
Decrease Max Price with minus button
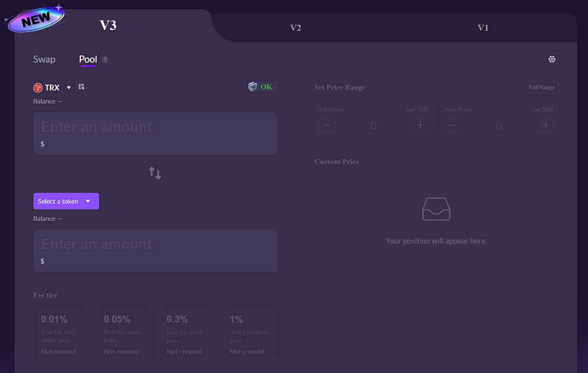pos(452,125)
